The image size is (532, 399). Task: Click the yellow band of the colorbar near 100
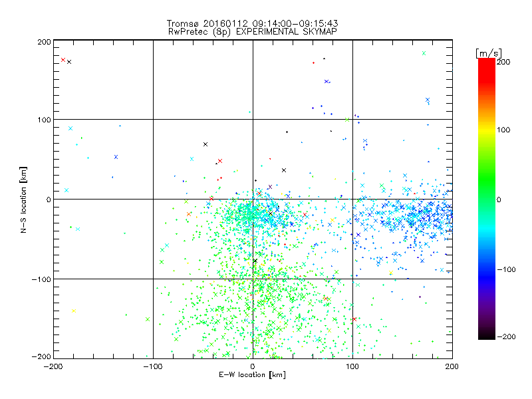click(487, 130)
